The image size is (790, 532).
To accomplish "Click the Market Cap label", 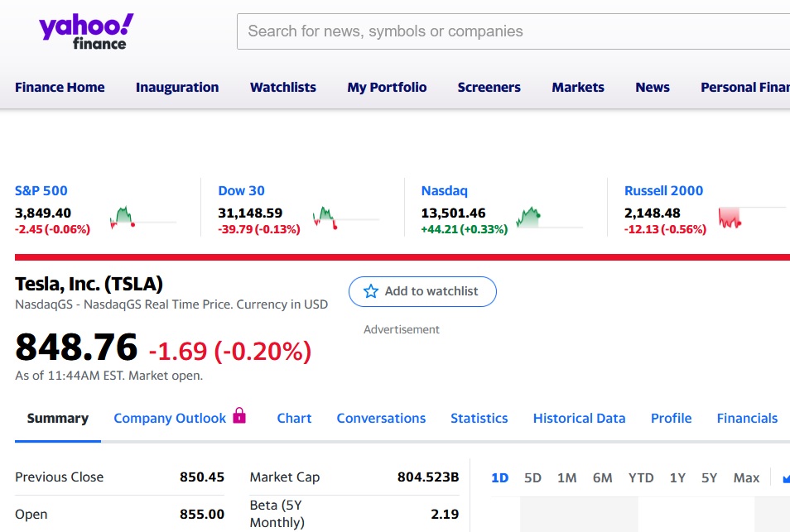I will 285,477.
